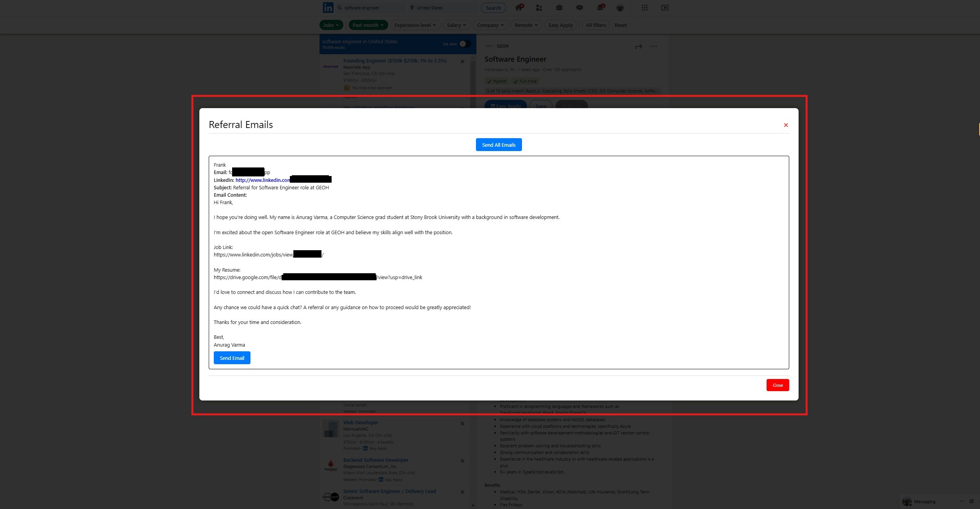The image size is (980, 509).
Task: Open the Remote filter dropdown
Action: click(526, 25)
